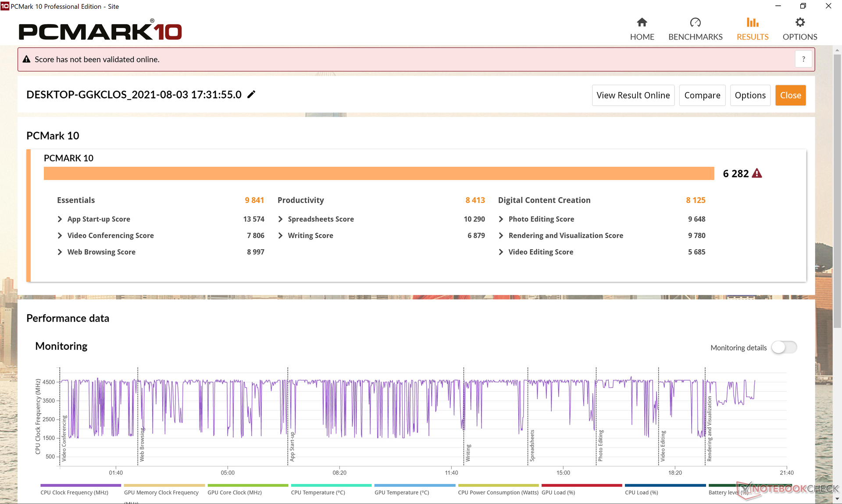This screenshot has height=504, width=842.
Task: Click the vertical scrollbar thumb
Action: tap(837, 188)
